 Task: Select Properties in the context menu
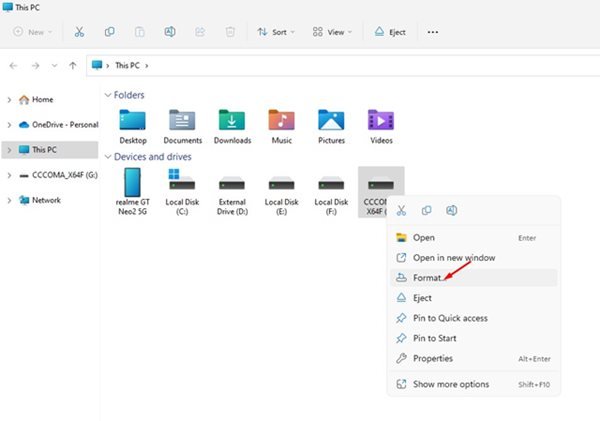point(432,358)
